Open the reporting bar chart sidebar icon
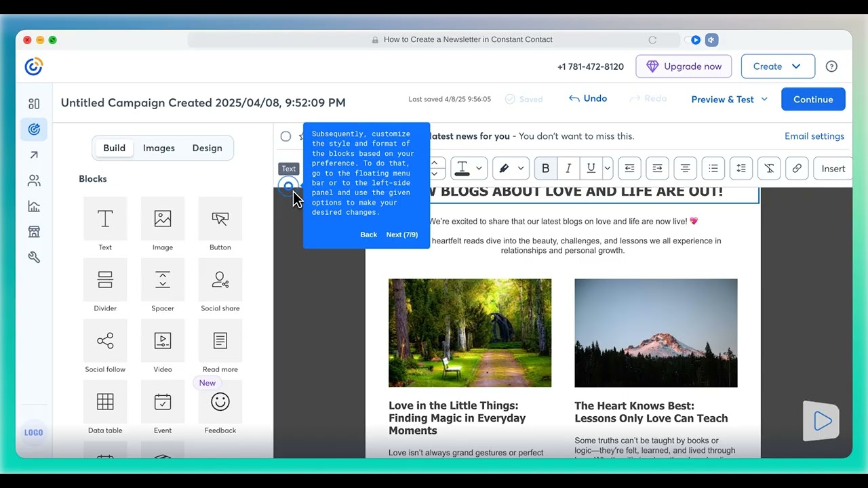 34,207
